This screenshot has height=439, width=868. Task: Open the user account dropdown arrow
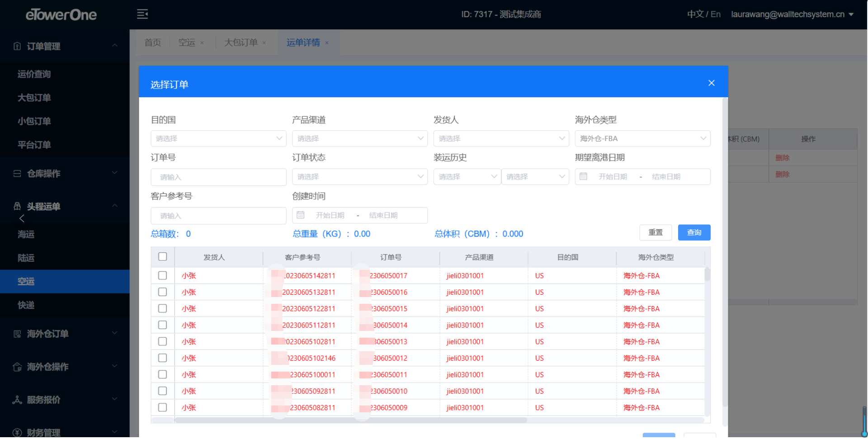(x=851, y=14)
